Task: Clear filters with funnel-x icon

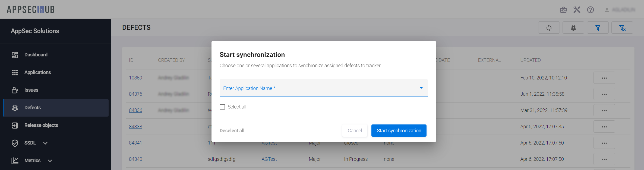Action: coord(622,28)
